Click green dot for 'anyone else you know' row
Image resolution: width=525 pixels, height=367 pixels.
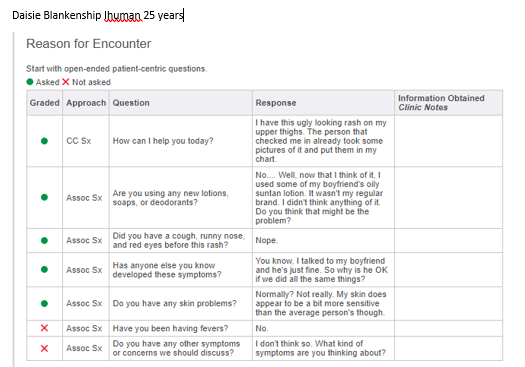tap(44, 270)
